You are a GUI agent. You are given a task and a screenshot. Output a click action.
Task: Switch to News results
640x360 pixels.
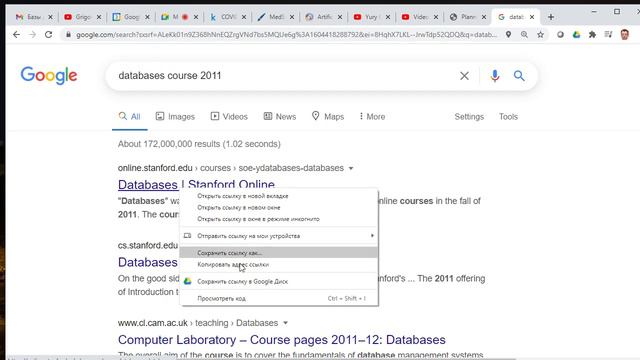click(280, 117)
